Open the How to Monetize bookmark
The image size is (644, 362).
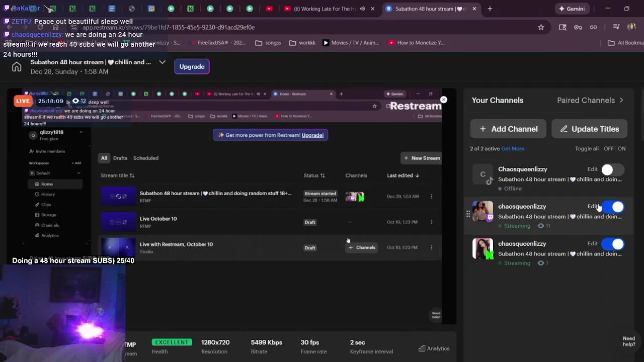point(417,43)
